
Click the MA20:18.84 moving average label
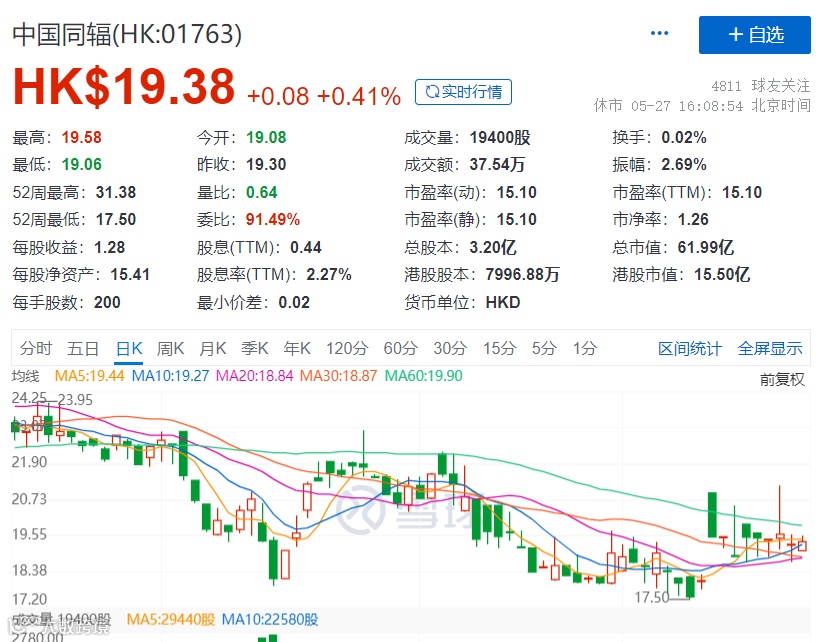click(255, 376)
